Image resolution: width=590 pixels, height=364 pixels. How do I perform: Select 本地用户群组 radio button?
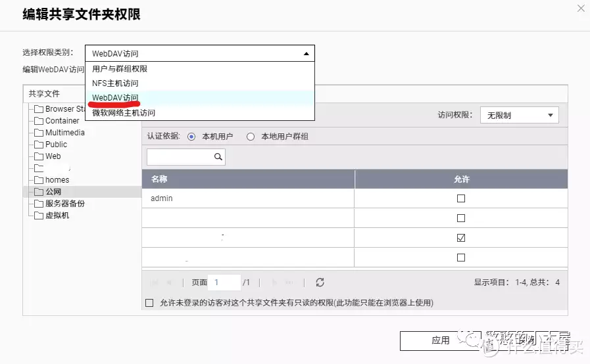(x=251, y=137)
